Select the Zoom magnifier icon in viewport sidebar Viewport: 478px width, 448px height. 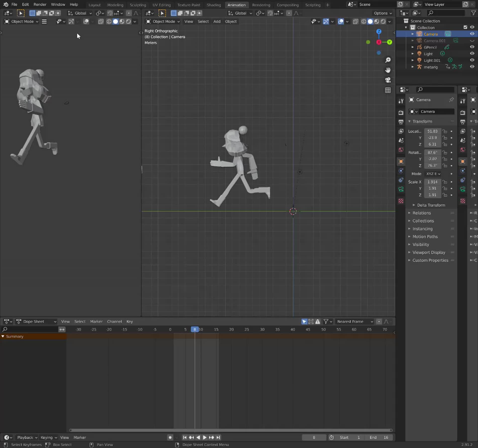tap(388, 60)
